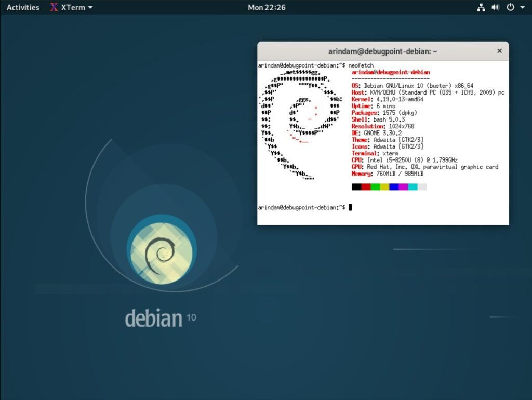The height and width of the screenshot is (400, 532).
Task: Click the power icon in top bar
Action: point(510,7)
